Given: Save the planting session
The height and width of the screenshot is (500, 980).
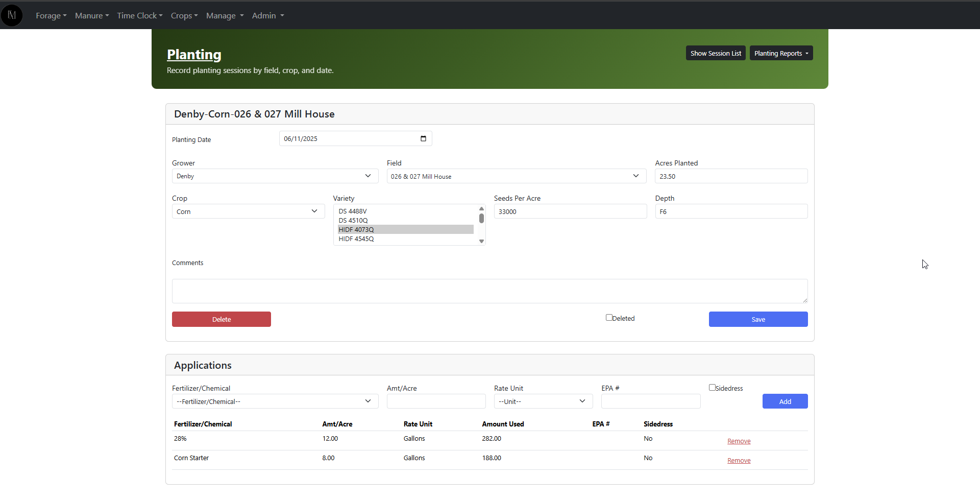Looking at the screenshot, I should pyautogui.click(x=758, y=319).
